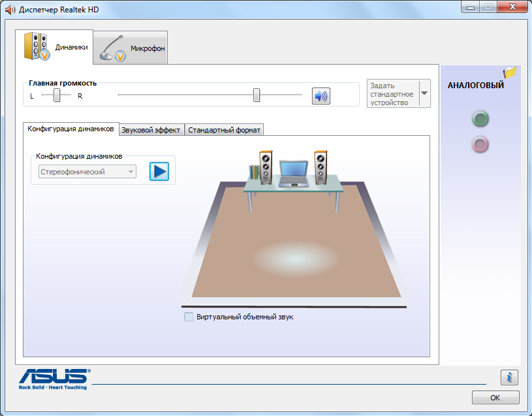Open connector settings folder icon
Image resolution: width=532 pixels, height=416 pixels.
pyautogui.click(x=510, y=72)
